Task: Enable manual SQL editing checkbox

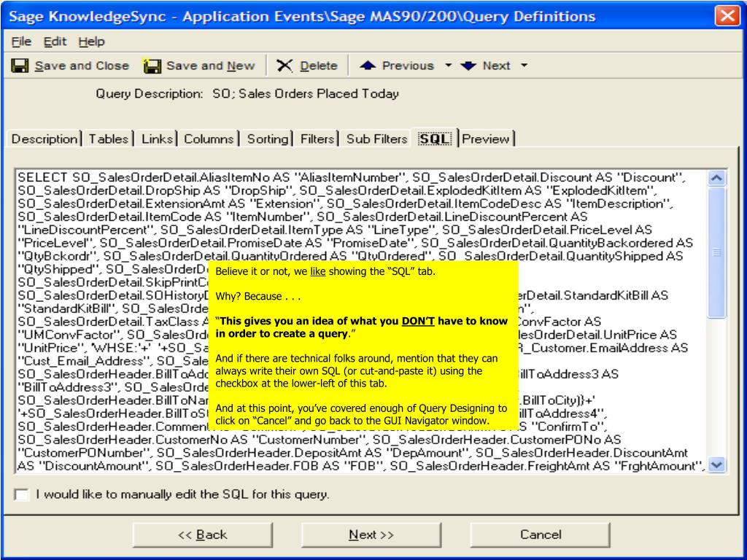Action: [21, 494]
